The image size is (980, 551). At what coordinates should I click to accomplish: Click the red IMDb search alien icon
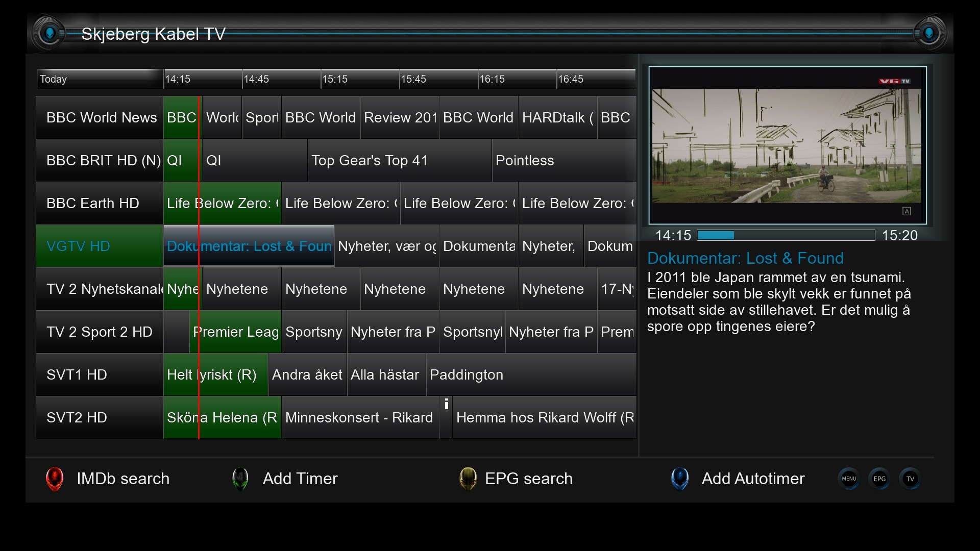(55, 479)
